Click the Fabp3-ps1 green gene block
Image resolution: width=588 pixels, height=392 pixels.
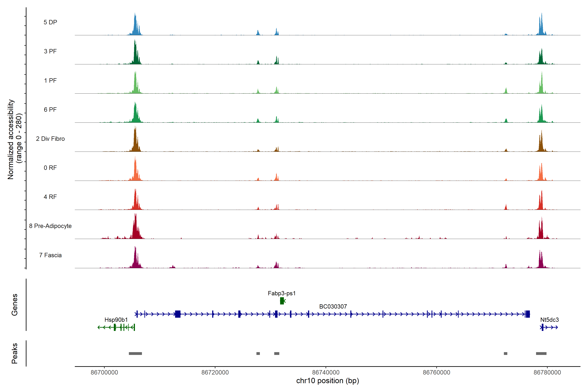[282, 301]
